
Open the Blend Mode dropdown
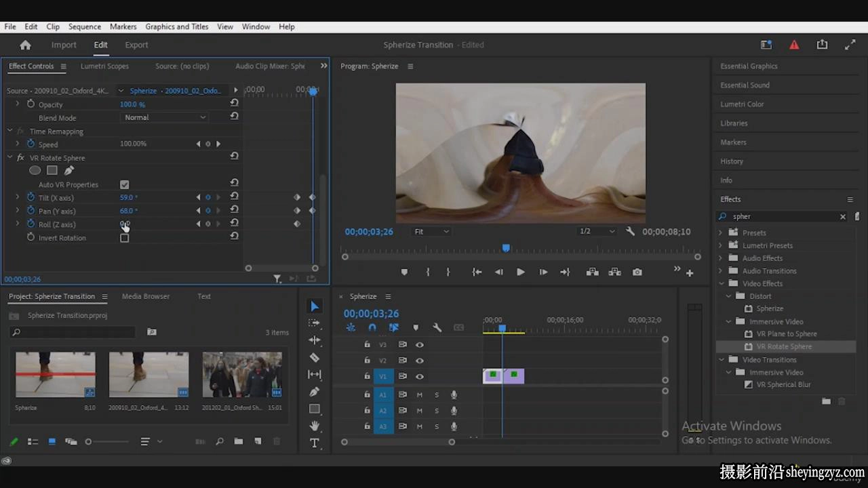(165, 117)
